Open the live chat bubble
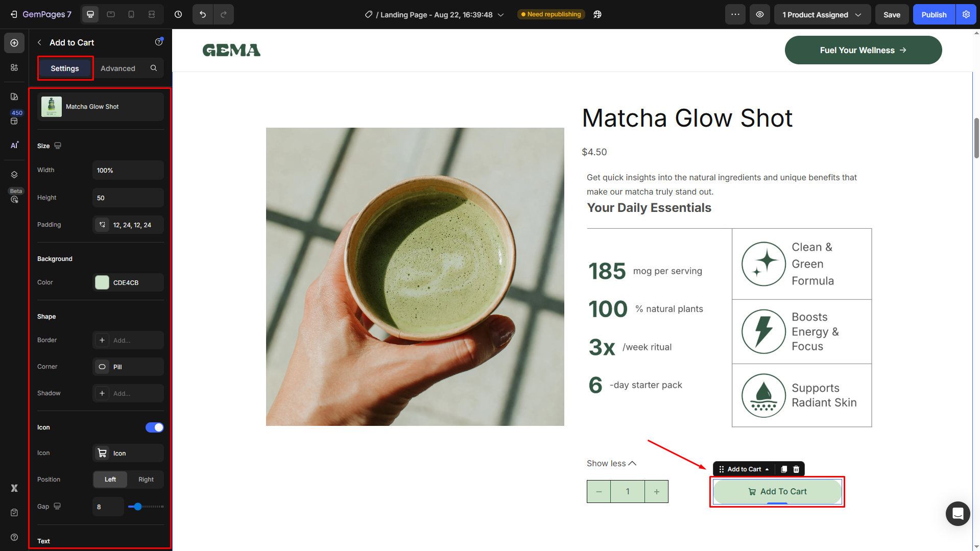The image size is (980, 551). pos(958,513)
